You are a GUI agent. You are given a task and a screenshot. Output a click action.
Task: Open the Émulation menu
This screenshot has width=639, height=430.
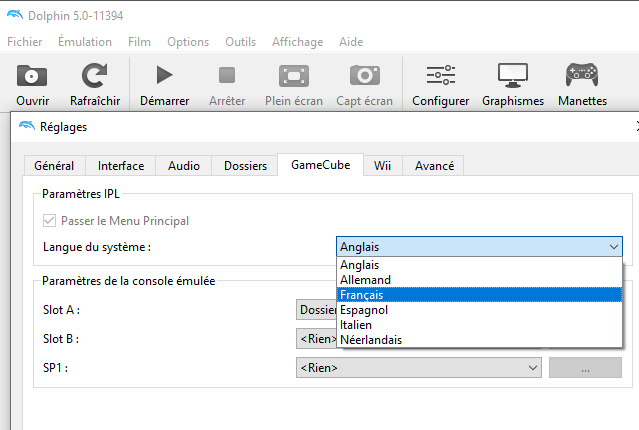pos(85,42)
